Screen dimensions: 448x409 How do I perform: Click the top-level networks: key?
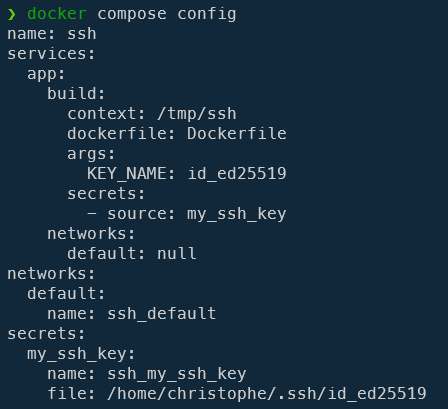51,274
